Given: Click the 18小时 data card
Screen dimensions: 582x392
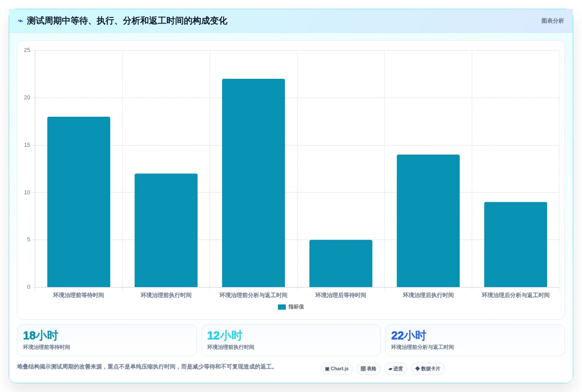Looking at the screenshot, I should point(107,340).
